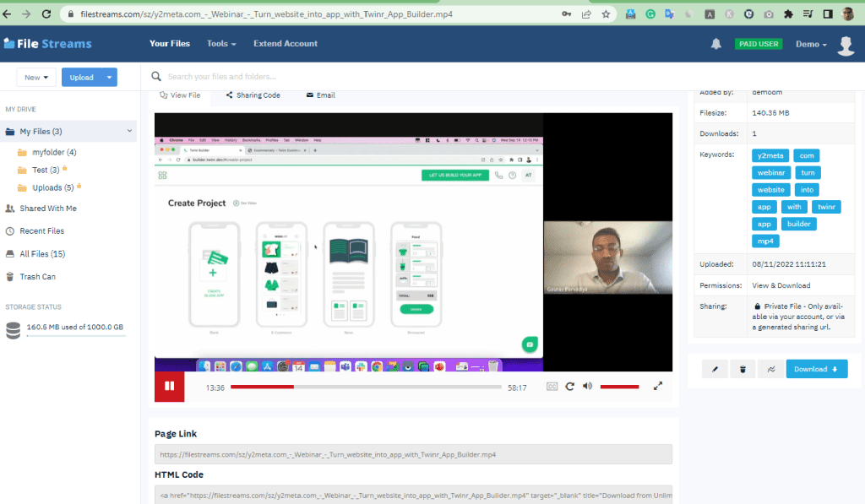Screen dimensions: 865x504
Task: Click the replay/reload video icon
Action: (x=570, y=387)
